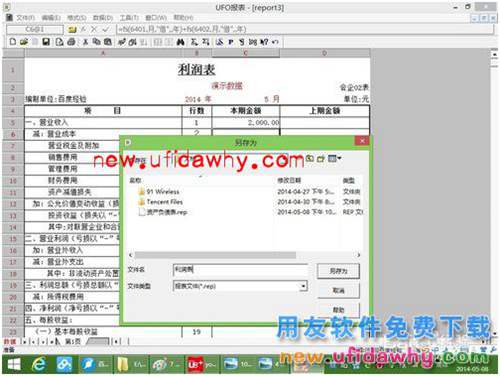Click the cell reference box
The width and height of the screenshot is (500, 376).
click(34, 29)
